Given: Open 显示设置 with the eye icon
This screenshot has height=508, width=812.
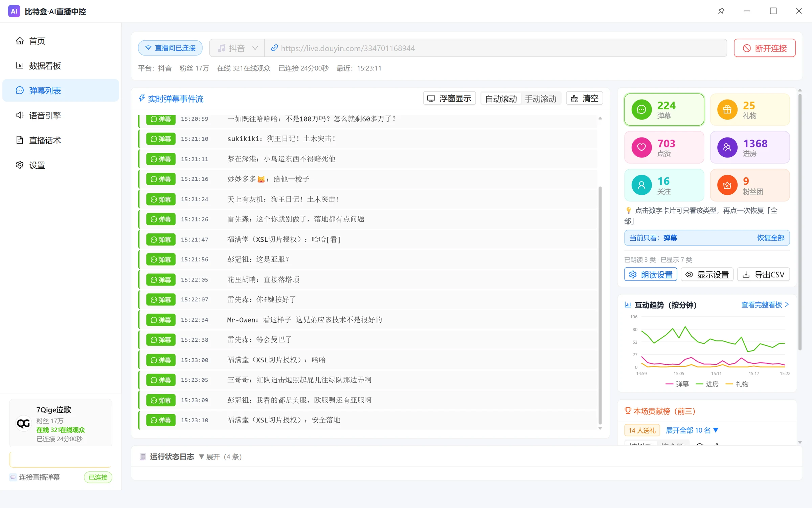Looking at the screenshot, I should 707,274.
